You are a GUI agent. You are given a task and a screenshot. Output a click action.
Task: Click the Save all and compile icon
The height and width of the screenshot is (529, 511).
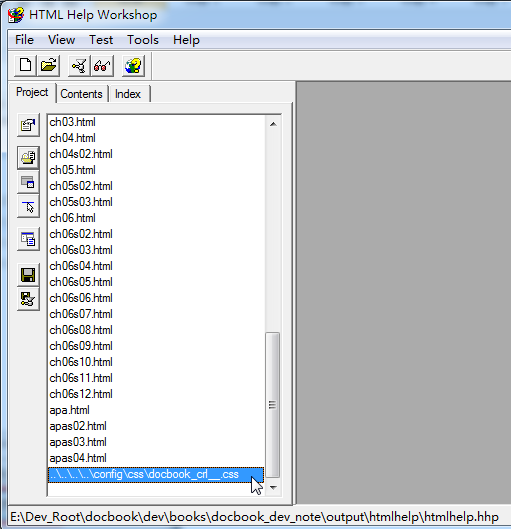pyautogui.click(x=28, y=299)
